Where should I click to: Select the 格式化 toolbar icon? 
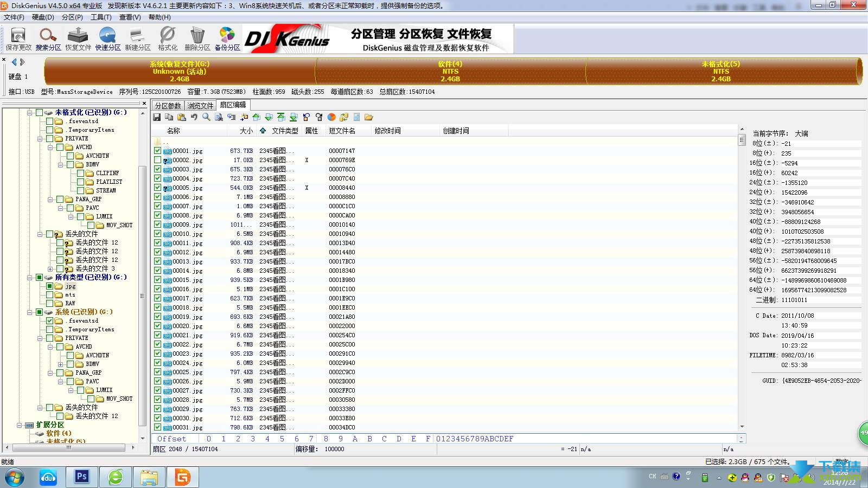click(168, 39)
